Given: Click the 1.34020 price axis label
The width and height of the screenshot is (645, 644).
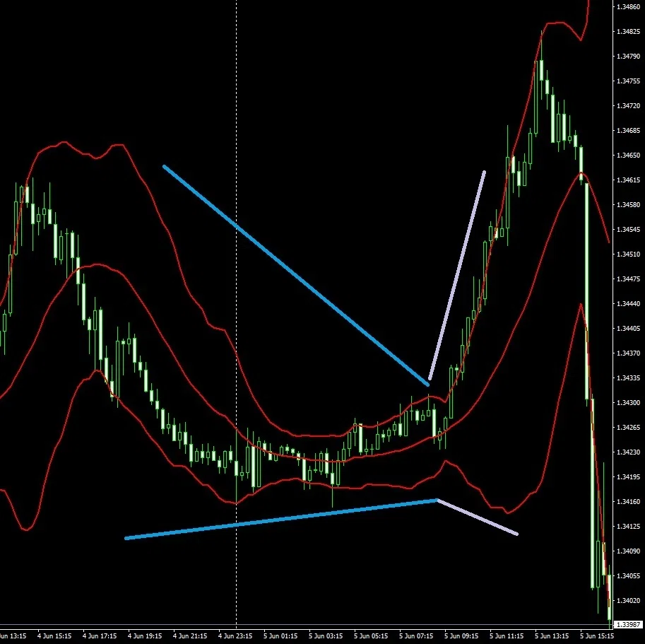Looking at the screenshot, I should (x=628, y=600).
